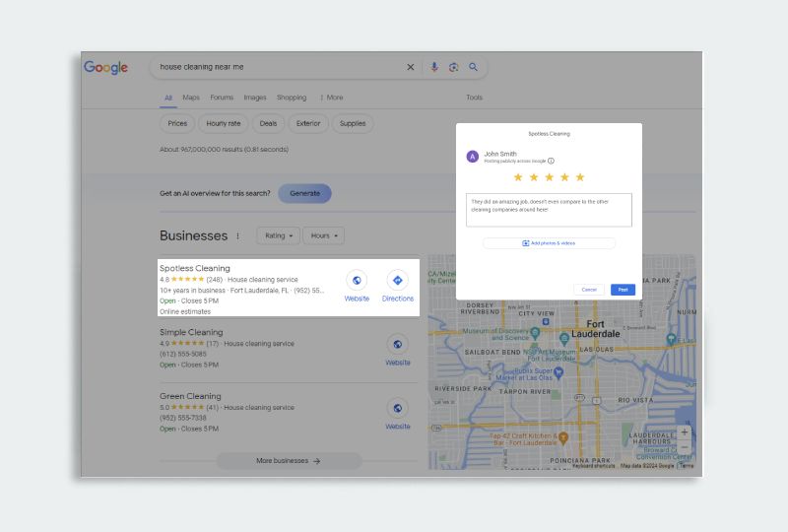
Task: Open Spotless Cleaning website globe icon
Action: click(x=357, y=280)
